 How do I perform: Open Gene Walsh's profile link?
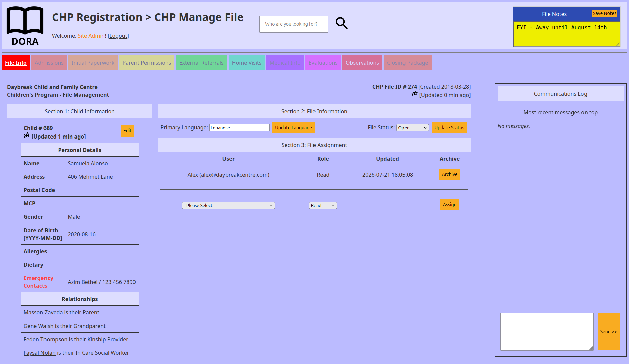(38, 326)
